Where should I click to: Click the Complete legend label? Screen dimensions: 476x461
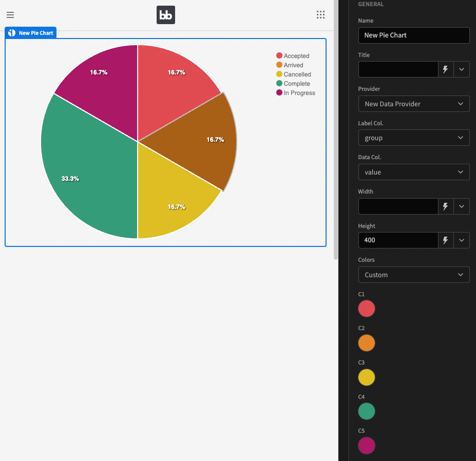click(297, 84)
